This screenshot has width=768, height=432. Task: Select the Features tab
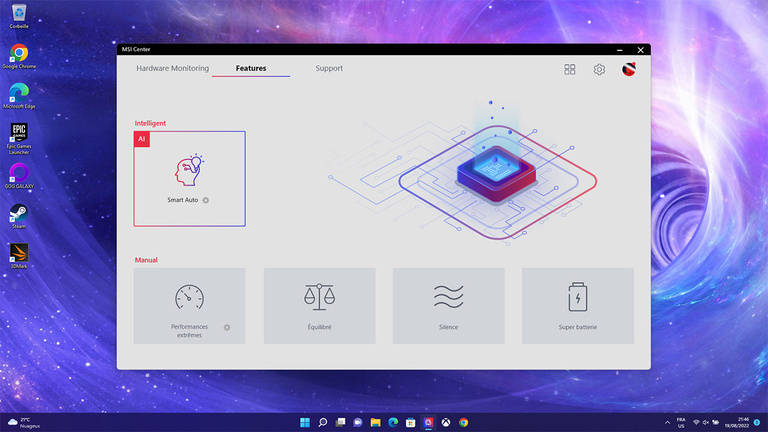pos(251,68)
